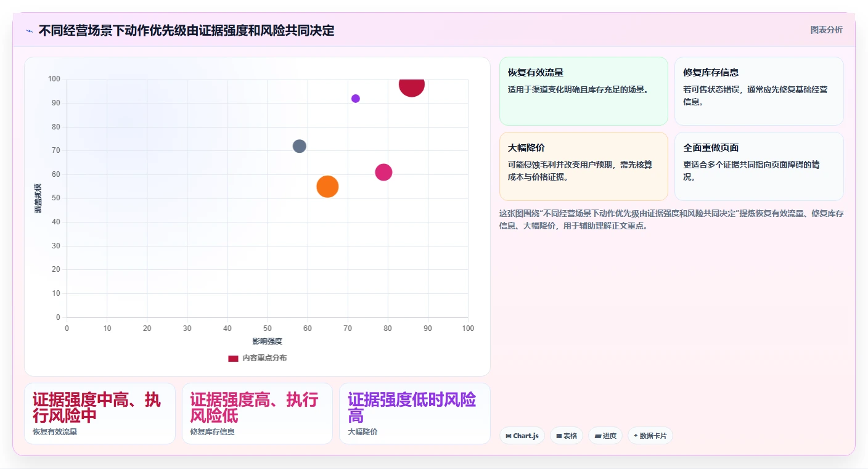The width and height of the screenshot is (868, 469).
Task: Click the 数据卡片 tag chip
Action: tap(650, 436)
